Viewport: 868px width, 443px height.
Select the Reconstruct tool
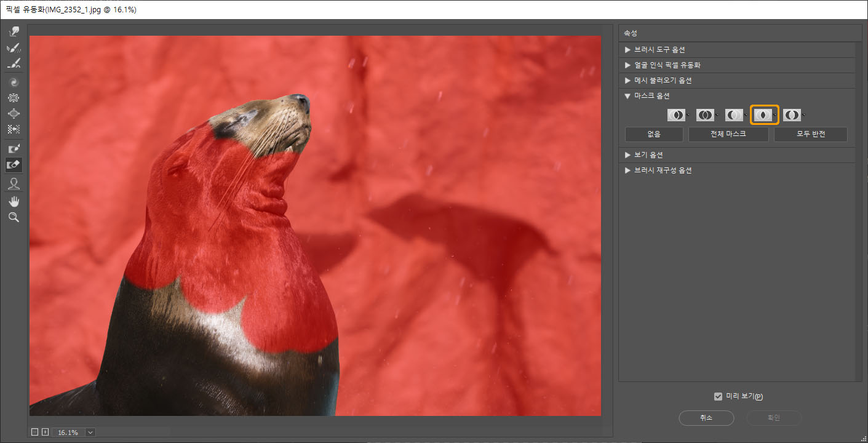[x=14, y=47]
